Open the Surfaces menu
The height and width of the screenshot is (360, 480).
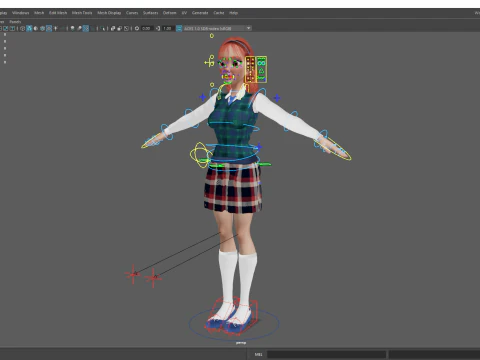pyautogui.click(x=150, y=13)
